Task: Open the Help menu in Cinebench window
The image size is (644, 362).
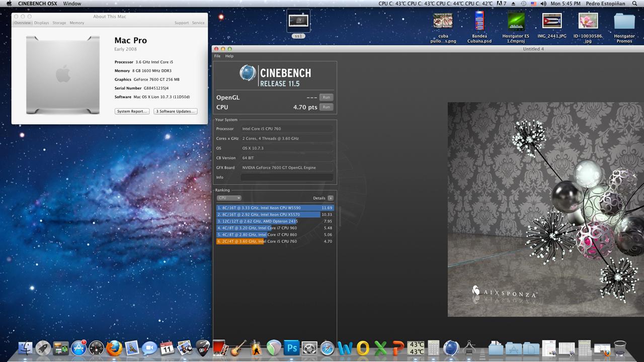Action: 229,56
